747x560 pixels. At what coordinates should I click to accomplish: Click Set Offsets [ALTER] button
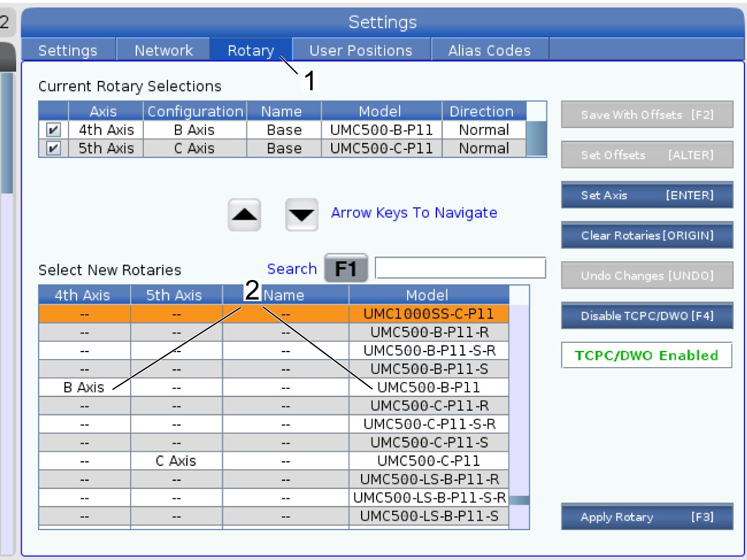click(647, 155)
